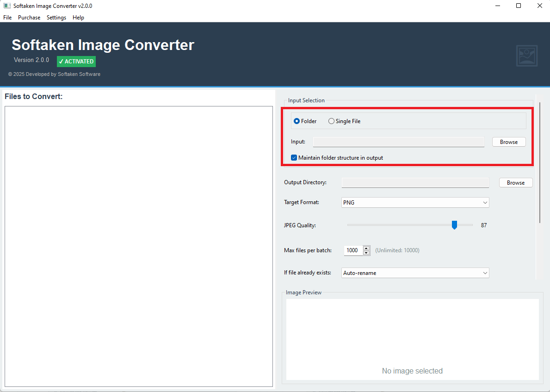
Task: Click Browse next to the Input field
Action: (x=509, y=142)
